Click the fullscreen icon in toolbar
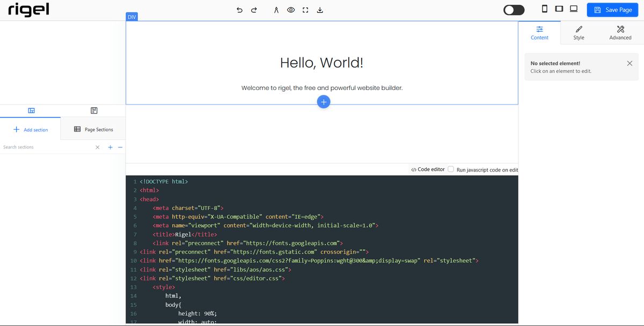The image size is (644, 326). pyautogui.click(x=305, y=10)
